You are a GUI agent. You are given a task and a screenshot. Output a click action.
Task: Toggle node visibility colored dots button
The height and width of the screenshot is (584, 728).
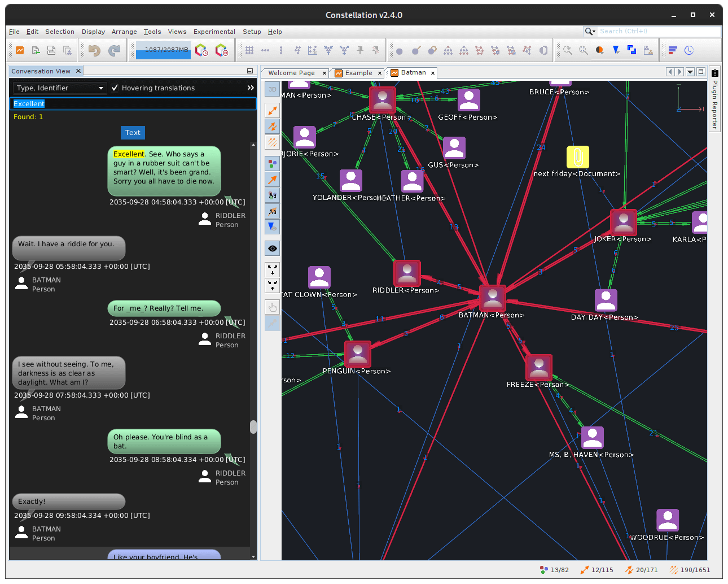click(x=273, y=163)
